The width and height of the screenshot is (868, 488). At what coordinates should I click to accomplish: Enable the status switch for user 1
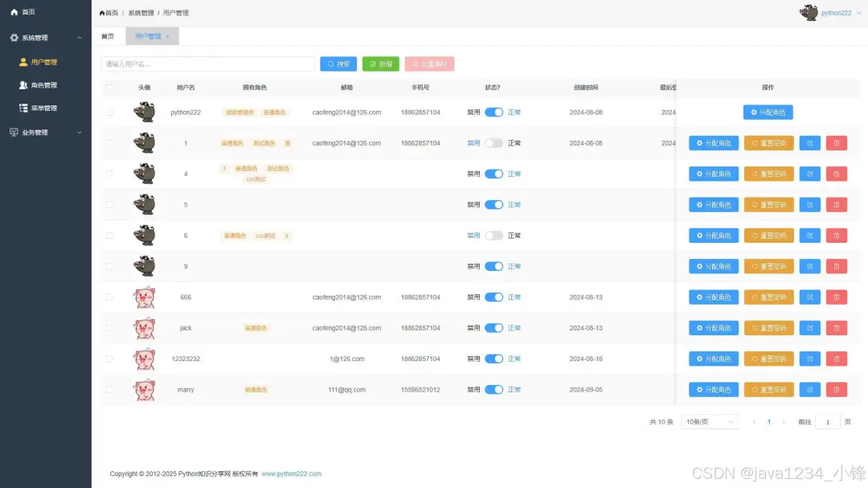click(496, 142)
